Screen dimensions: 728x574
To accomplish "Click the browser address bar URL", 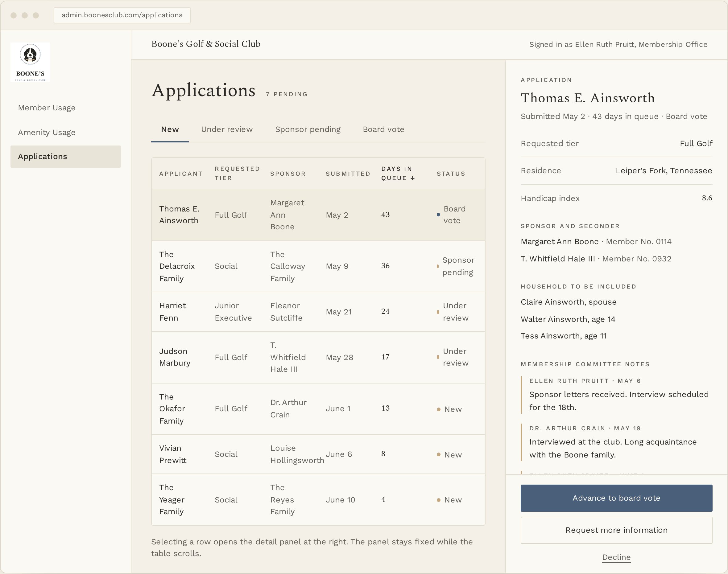I will [x=122, y=15].
